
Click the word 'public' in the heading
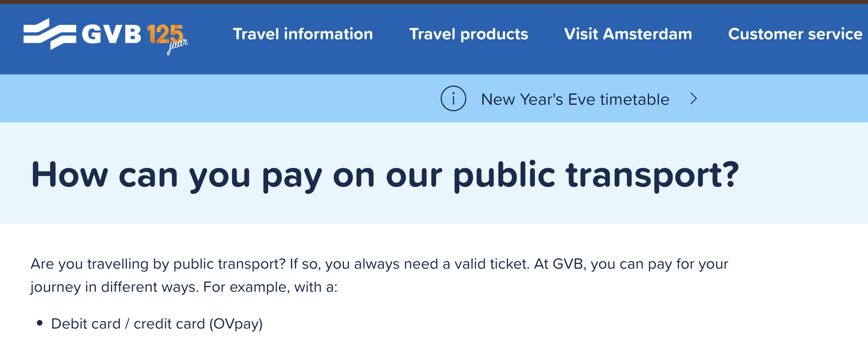pos(504,175)
